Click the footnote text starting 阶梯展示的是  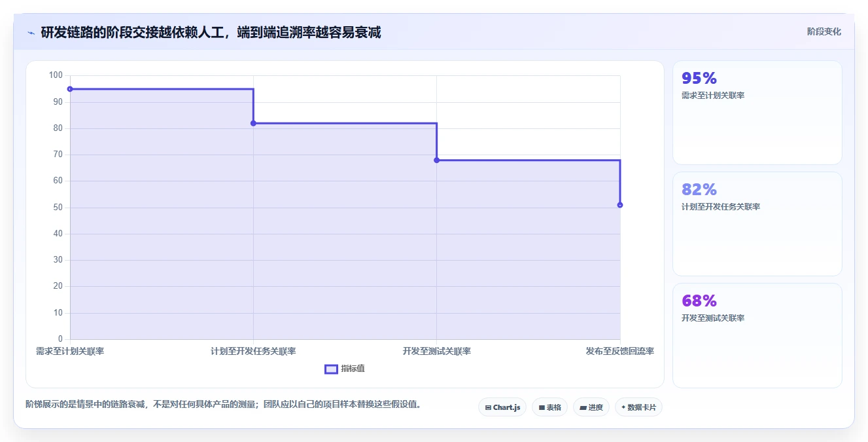pos(225,404)
